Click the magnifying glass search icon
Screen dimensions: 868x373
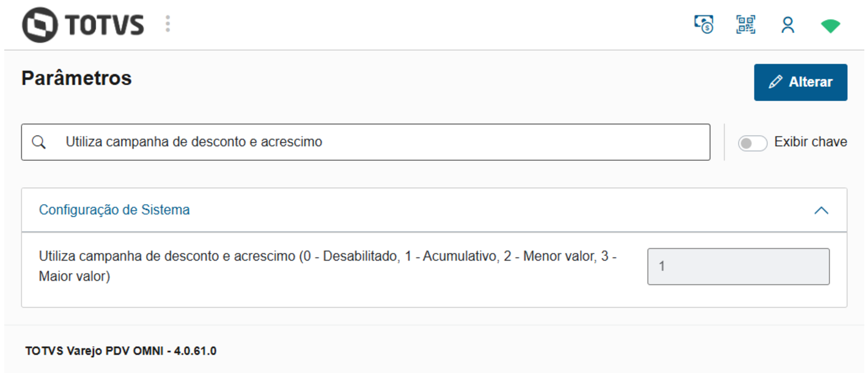[39, 142]
